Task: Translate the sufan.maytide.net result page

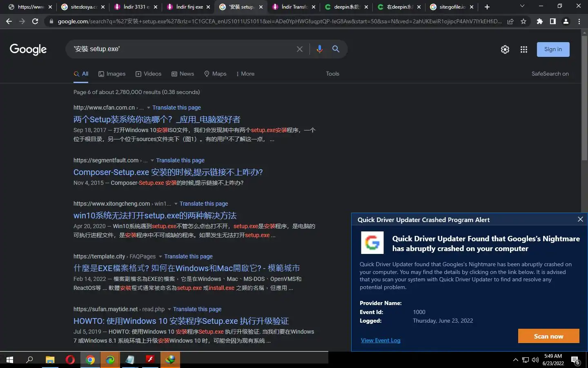Action: [197, 309]
